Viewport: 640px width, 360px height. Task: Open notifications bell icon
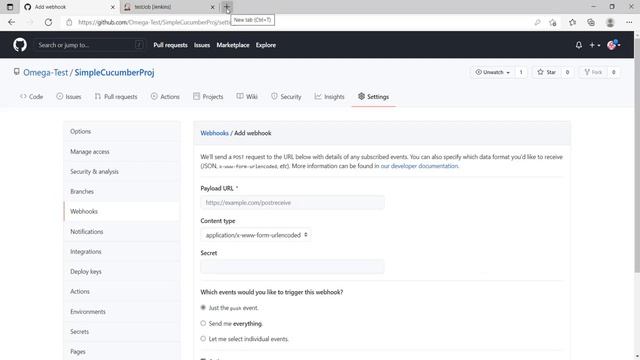tap(579, 45)
